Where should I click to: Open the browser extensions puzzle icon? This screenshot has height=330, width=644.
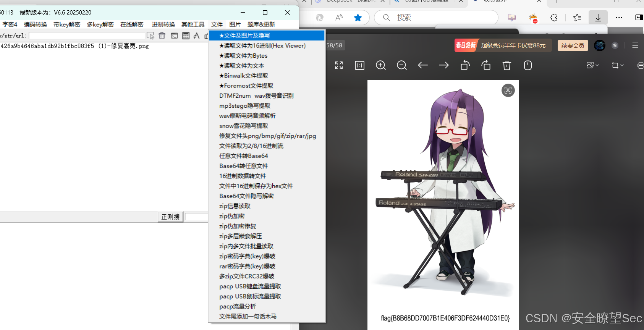pos(554,18)
